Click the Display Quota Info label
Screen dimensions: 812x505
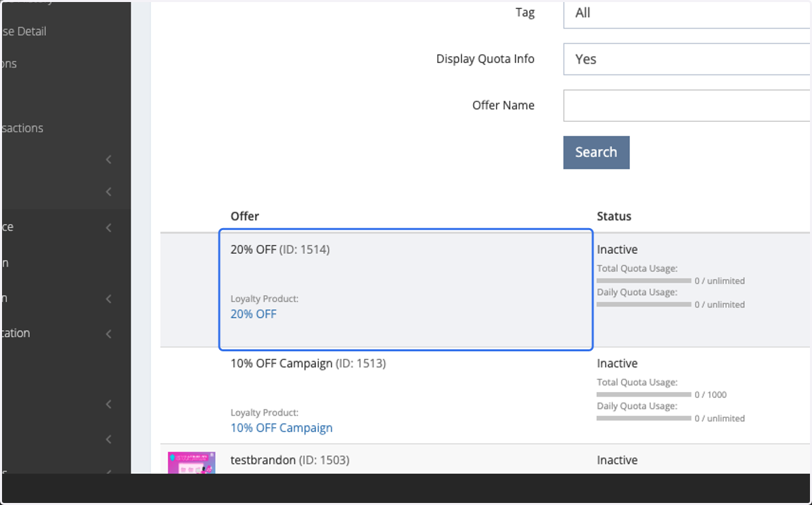(485, 59)
